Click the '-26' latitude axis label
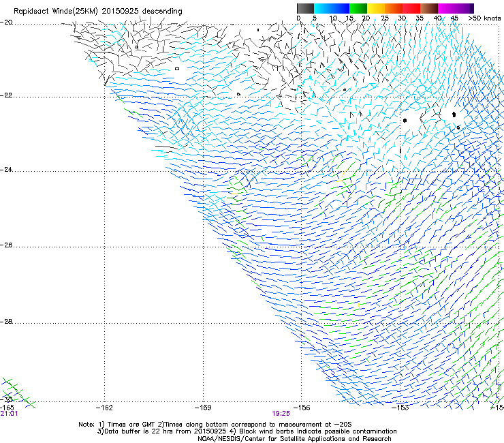504x443 pixels. (x=6, y=245)
